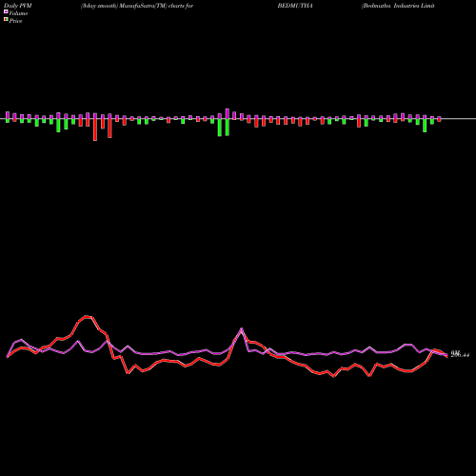Click the '(3day smooth) MunafaSutra(TM) charts for' text
The height and width of the screenshot is (476, 476).
pos(137,6)
